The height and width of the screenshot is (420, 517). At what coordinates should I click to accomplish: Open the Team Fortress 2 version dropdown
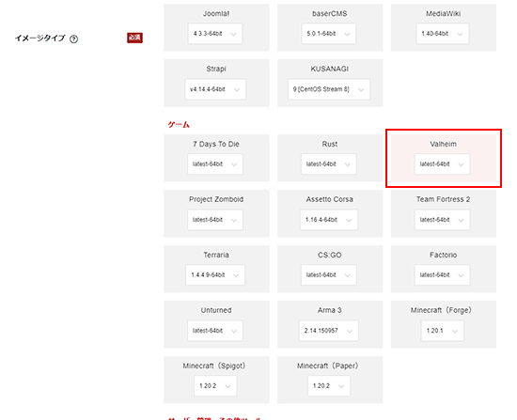point(443,220)
